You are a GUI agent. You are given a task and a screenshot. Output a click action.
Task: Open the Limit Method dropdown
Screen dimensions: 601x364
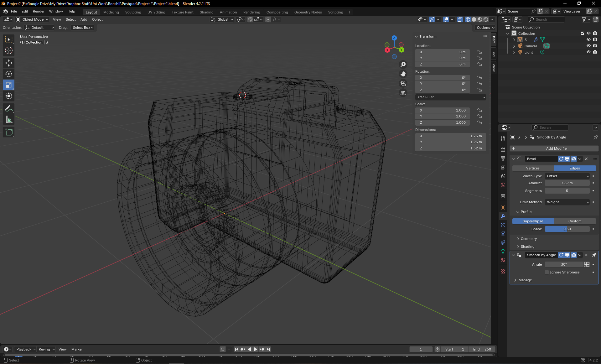pos(567,202)
